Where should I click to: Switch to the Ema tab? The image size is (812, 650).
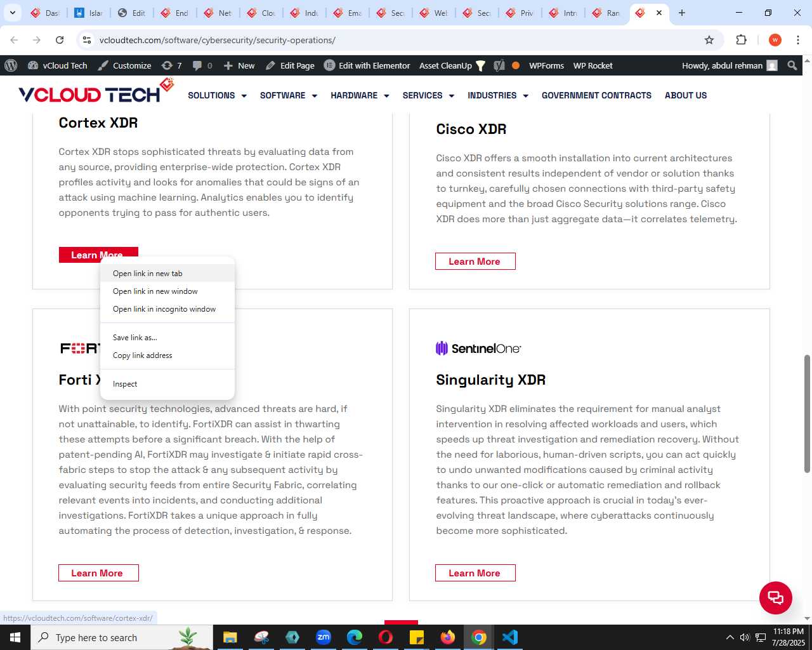click(347, 13)
